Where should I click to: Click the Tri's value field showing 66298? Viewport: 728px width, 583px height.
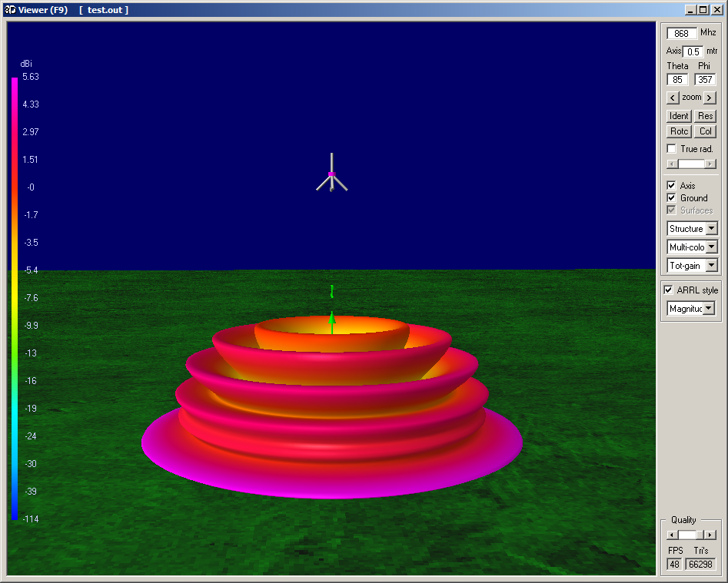(x=700, y=564)
